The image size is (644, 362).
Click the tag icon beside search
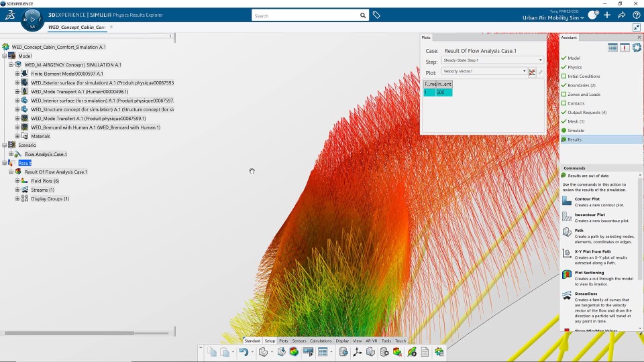pyautogui.click(x=376, y=15)
